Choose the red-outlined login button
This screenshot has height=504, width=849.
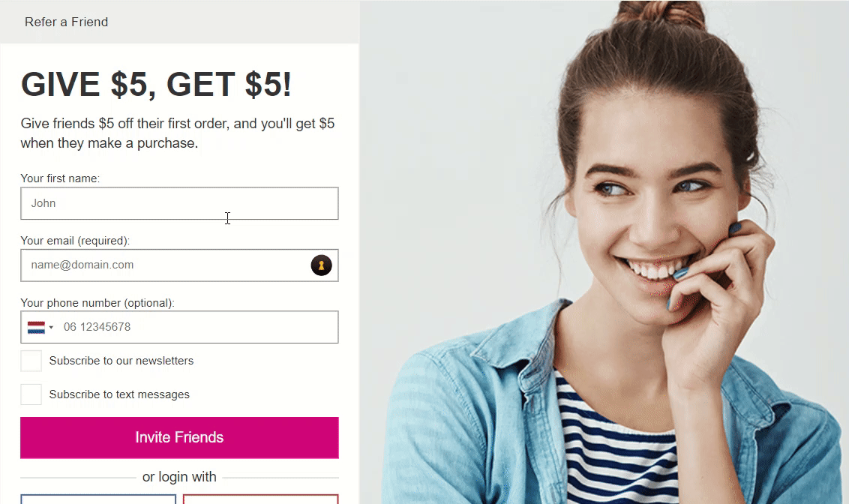coord(260,499)
